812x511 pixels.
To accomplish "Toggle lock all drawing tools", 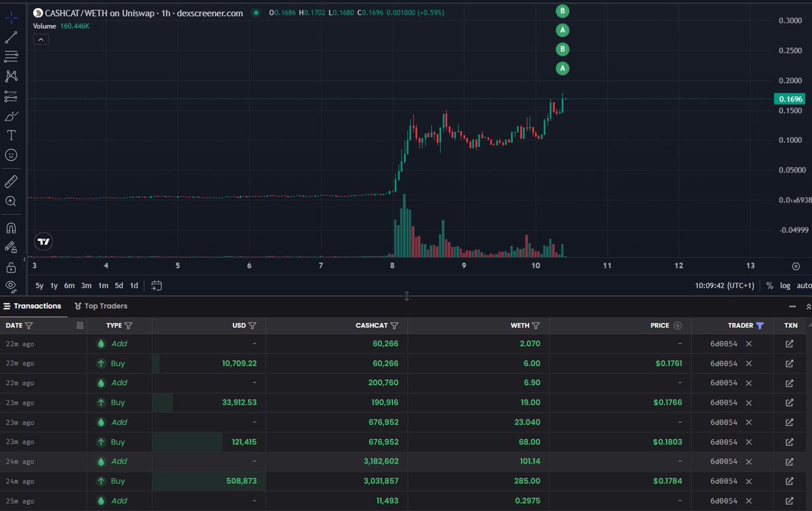I will tap(11, 267).
